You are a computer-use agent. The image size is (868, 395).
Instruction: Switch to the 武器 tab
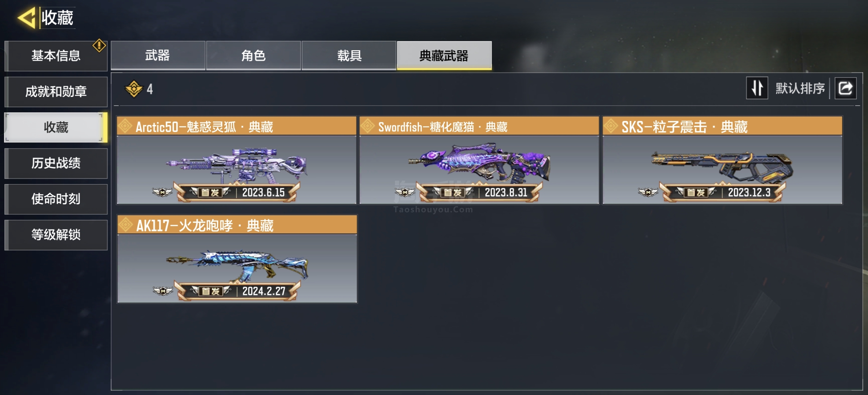tap(158, 56)
